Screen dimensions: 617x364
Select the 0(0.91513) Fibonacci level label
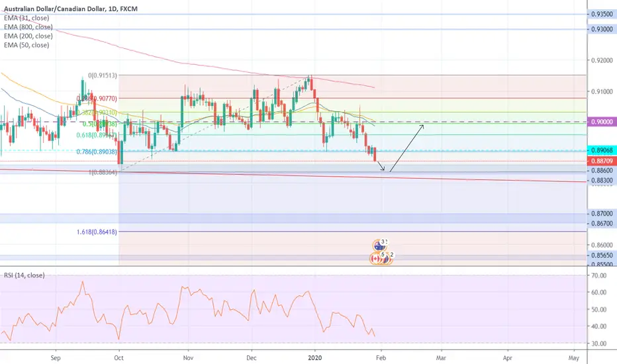click(x=103, y=75)
